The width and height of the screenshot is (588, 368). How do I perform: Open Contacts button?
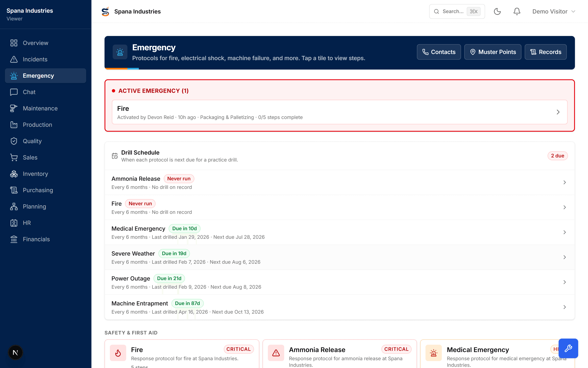439,52
